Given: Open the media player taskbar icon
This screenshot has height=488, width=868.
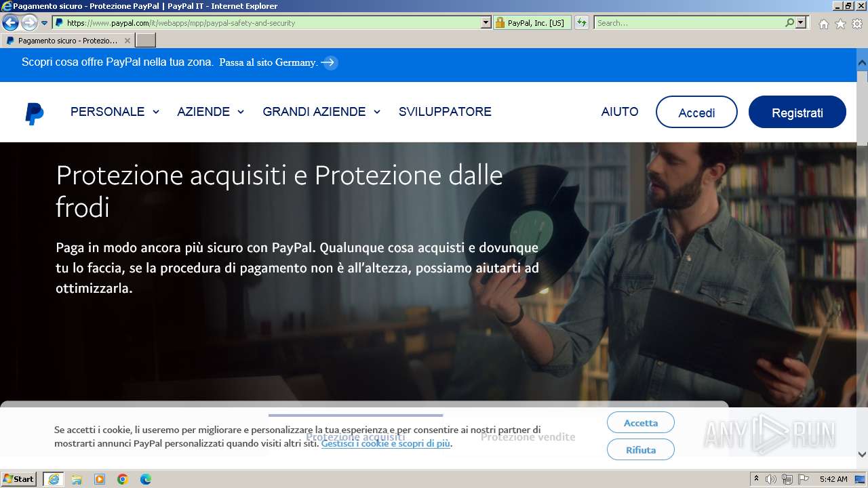Looking at the screenshot, I should (x=100, y=479).
